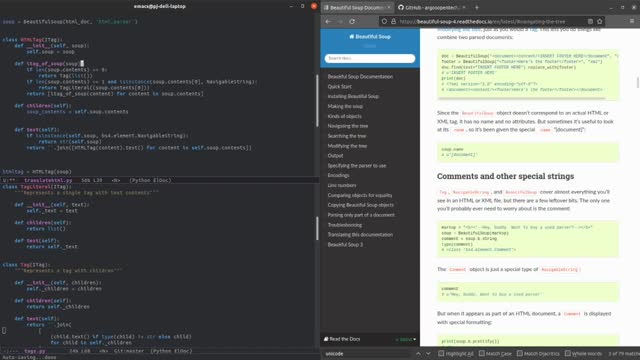Find previous match arrow in find bar
The height and width of the screenshot is (360, 640).
click(x=418, y=353)
